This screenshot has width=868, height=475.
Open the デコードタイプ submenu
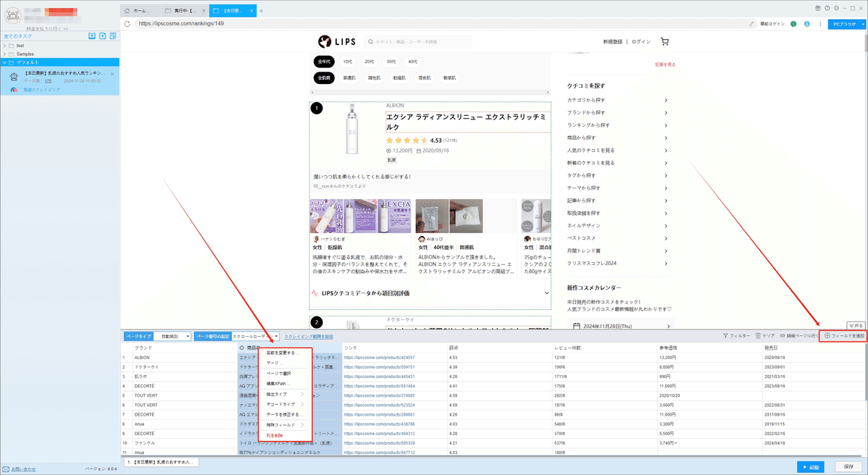pos(285,404)
